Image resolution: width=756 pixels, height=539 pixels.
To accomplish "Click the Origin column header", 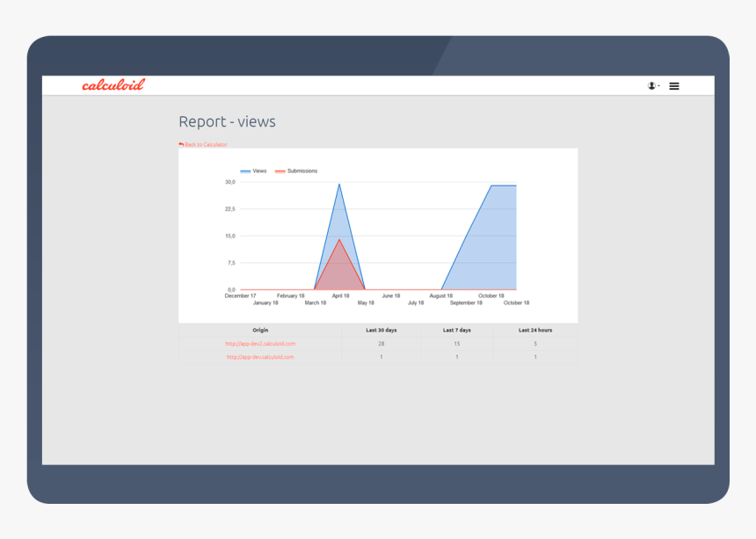I will [260, 331].
